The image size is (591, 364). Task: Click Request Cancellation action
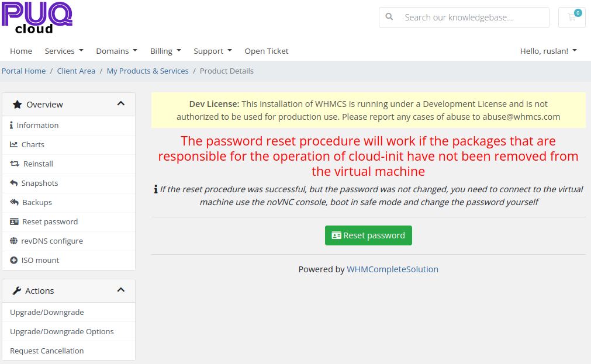click(x=68, y=351)
